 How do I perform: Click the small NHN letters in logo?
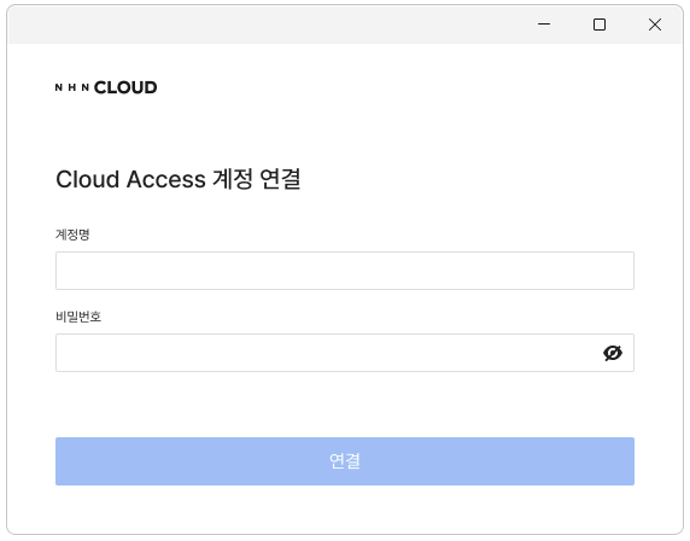72,87
